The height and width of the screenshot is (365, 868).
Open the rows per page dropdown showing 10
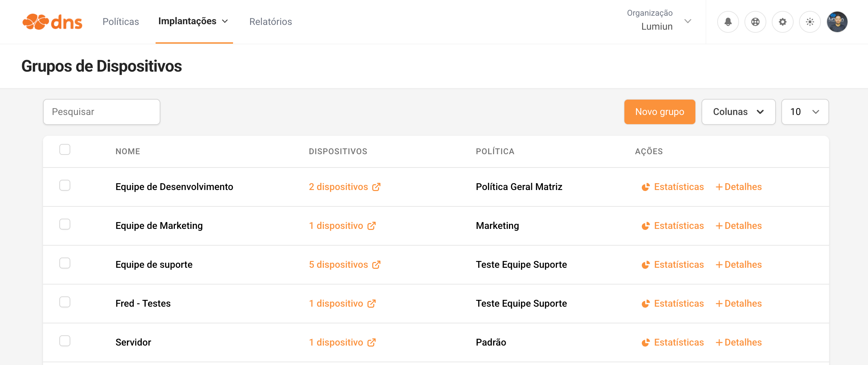(x=805, y=112)
